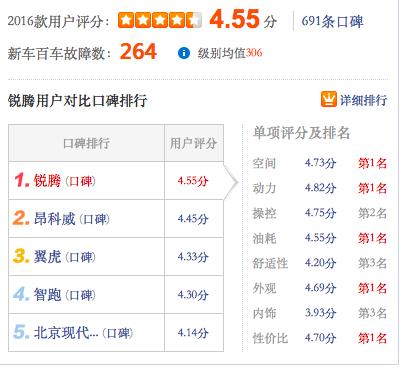Open the 口碑 link next to 翼虎
Viewport: 407px width, 372px height.
point(80,257)
